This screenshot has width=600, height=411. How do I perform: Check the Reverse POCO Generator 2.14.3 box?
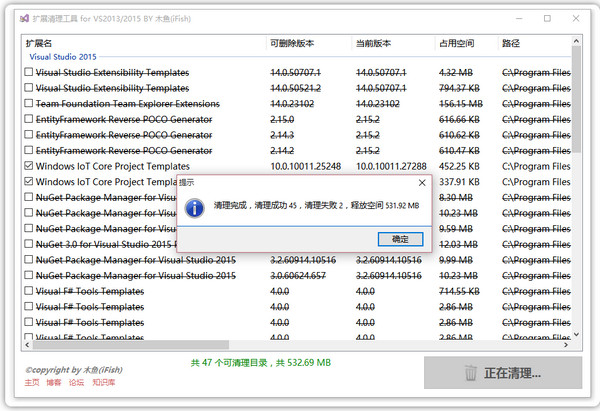coord(29,134)
